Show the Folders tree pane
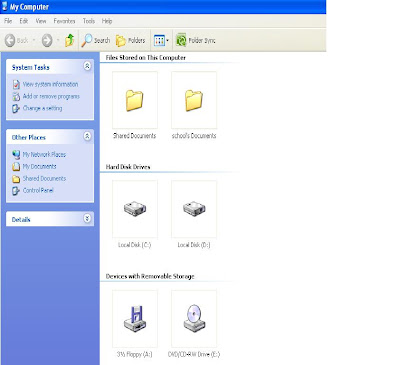The image size is (400, 365). pos(131,40)
